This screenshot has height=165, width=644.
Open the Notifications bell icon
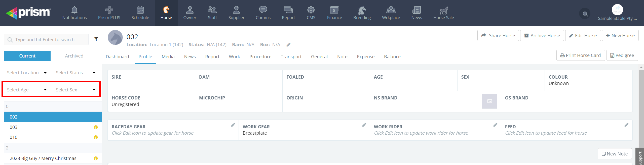74,10
